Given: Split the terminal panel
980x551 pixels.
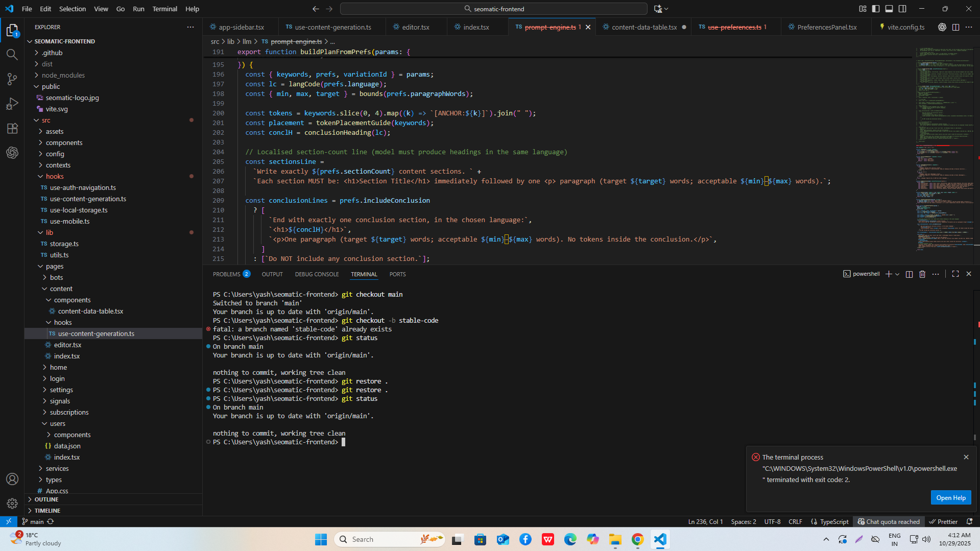Looking at the screenshot, I should (x=909, y=274).
